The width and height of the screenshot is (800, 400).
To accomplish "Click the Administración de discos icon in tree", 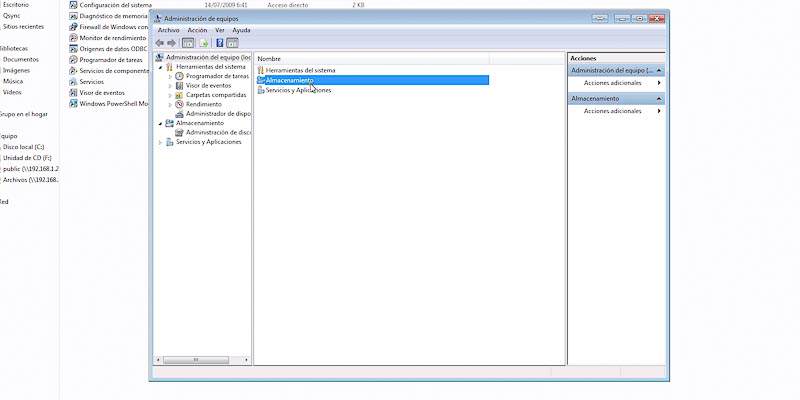I will point(179,133).
